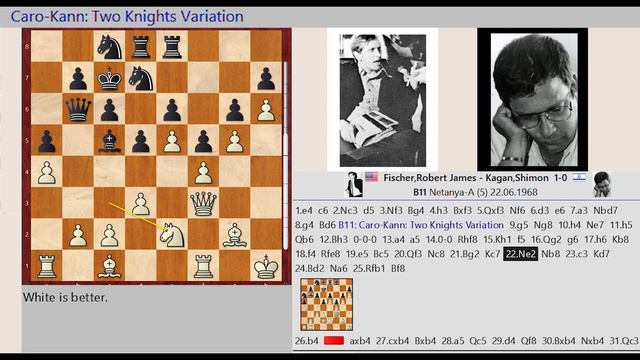Click the highlighted move 22.Ne2
Image resolution: width=640 pixels, height=360 pixels.
520,254
